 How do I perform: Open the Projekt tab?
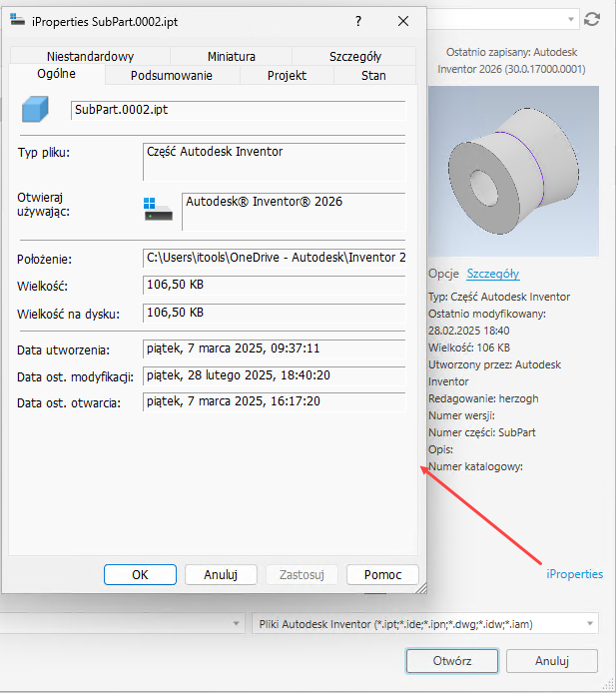[x=287, y=75]
